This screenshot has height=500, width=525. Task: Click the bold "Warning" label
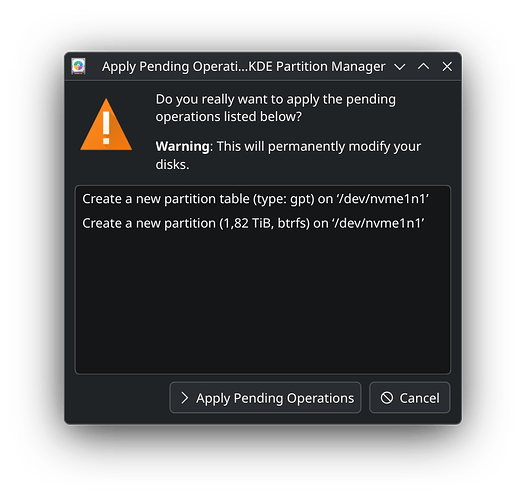click(x=182, y=146)
